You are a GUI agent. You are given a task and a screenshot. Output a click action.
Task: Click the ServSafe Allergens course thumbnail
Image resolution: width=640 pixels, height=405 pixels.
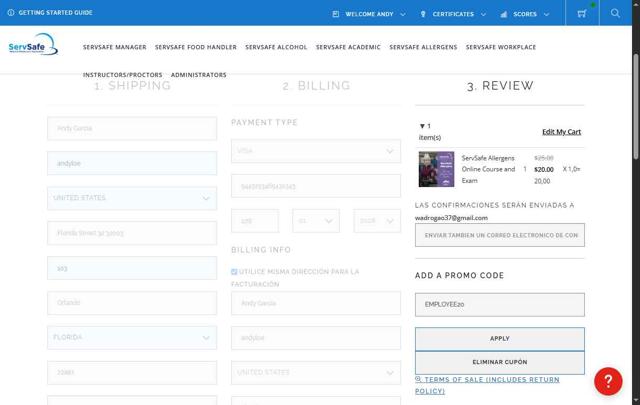tap(436, 169)
